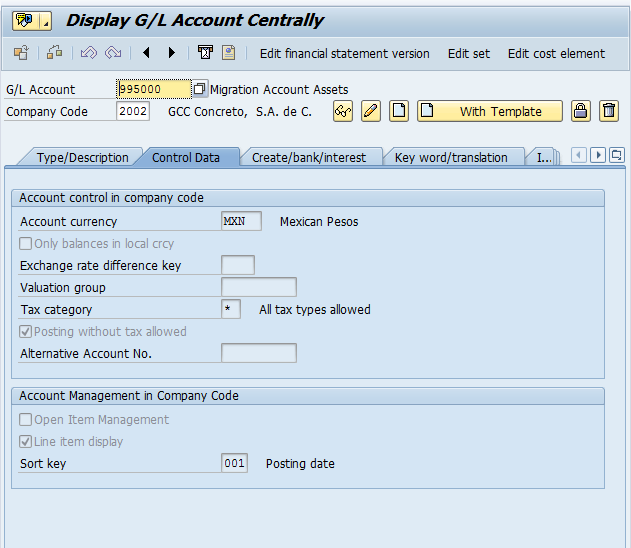
Task: Click the Company Code input field
Action: 133,112
